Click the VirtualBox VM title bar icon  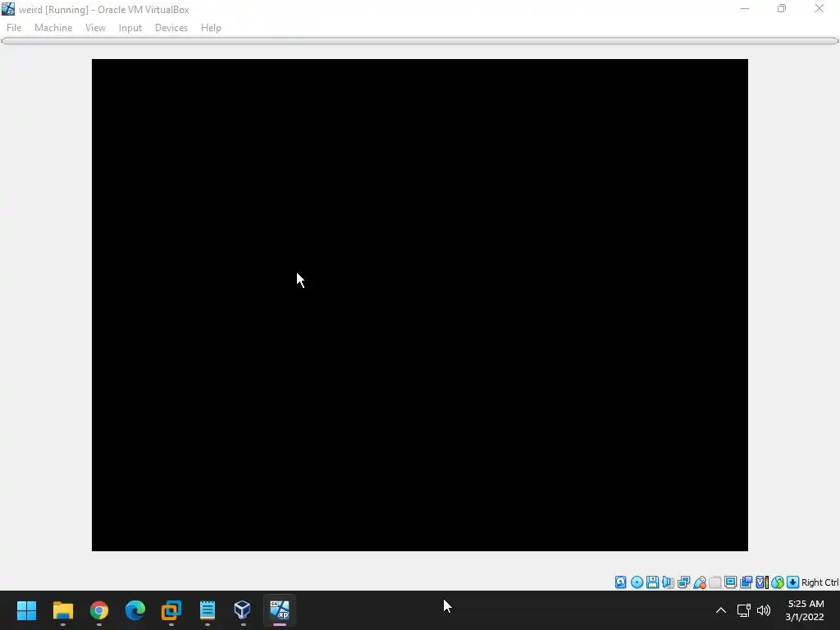[8, 9]
